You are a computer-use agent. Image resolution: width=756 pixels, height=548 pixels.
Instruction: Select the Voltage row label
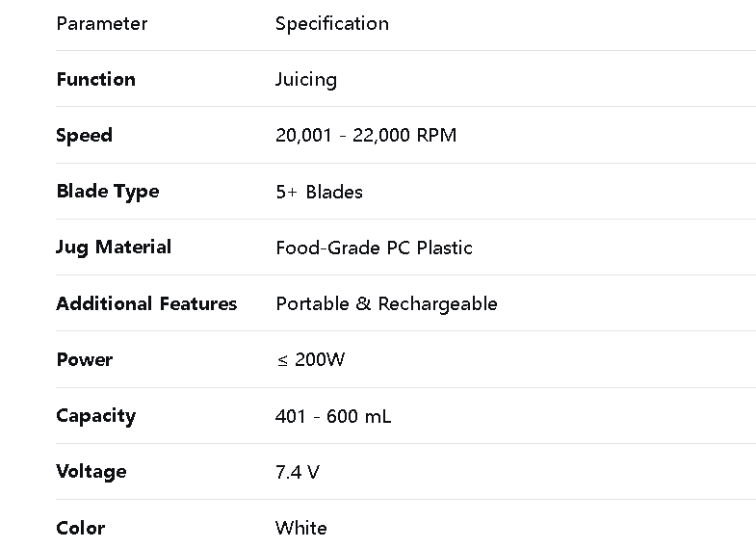(91, 472)
